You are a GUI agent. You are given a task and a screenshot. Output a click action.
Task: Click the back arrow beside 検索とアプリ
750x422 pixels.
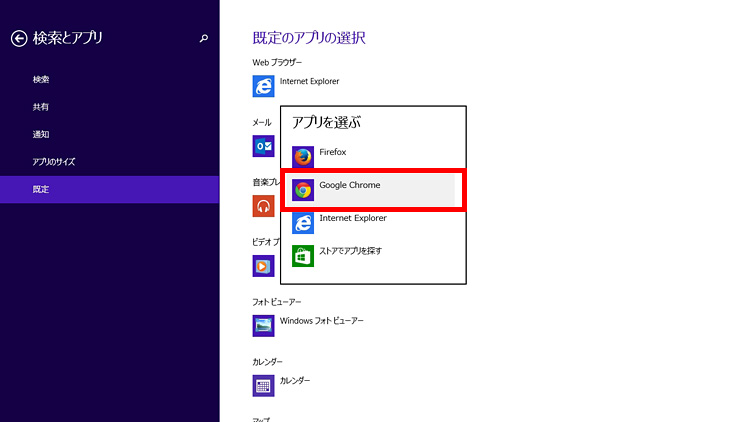click(x=18, y=38)
